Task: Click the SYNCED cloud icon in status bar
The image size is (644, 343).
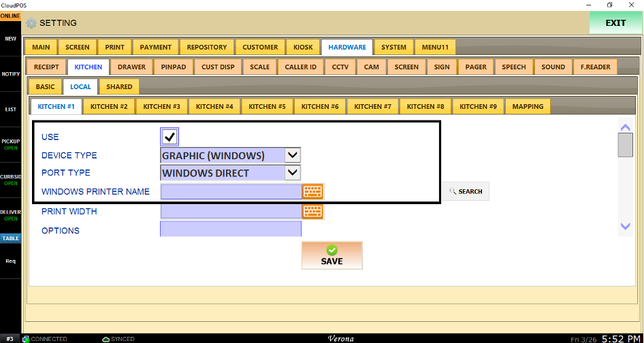Action: point(106,338)
